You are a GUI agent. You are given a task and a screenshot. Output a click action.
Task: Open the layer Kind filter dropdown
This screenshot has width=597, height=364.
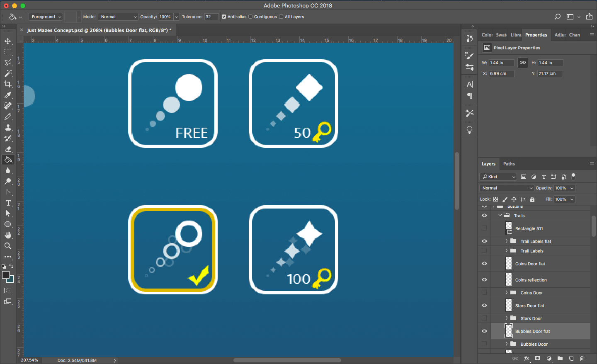[x=498, y=177]
